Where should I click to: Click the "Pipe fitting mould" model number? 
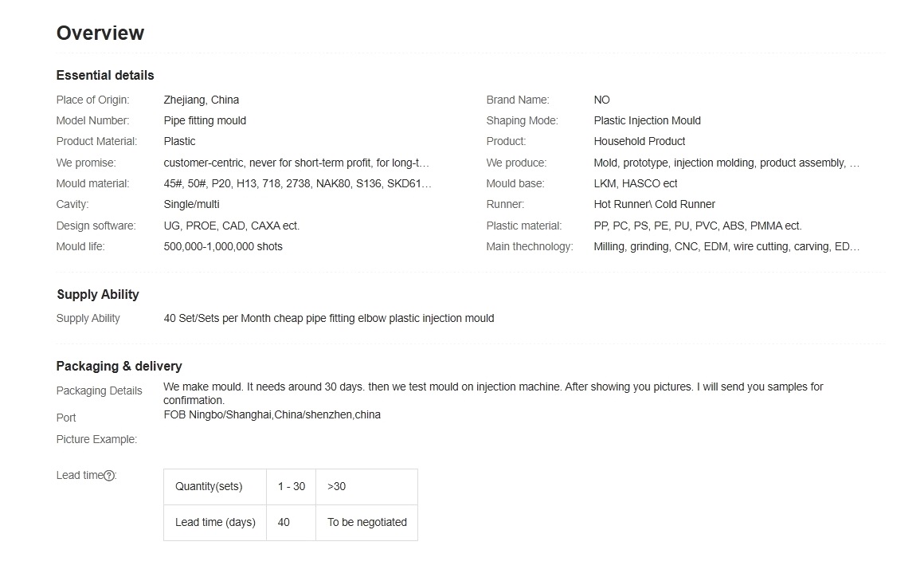point(205,120)
